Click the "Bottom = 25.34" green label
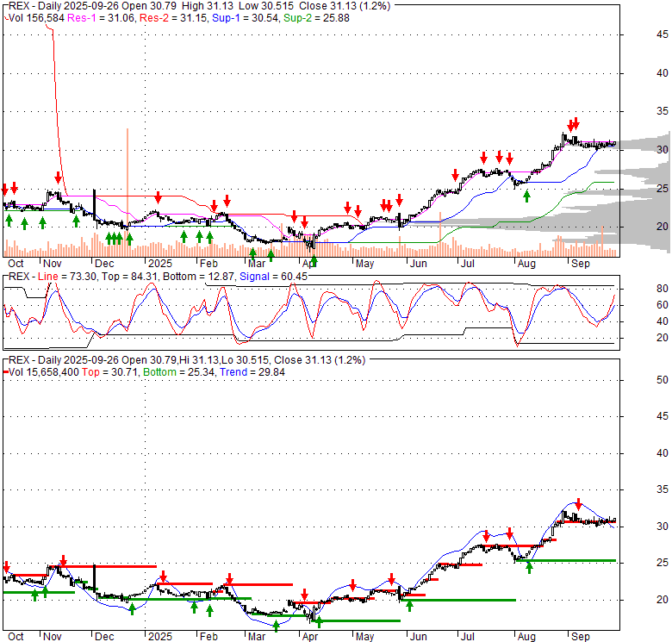 178,372
